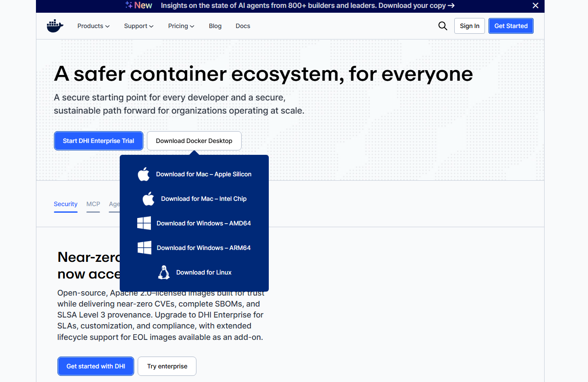Toggle the Download Docker Desktop dropdown

[x=194, y=141]
